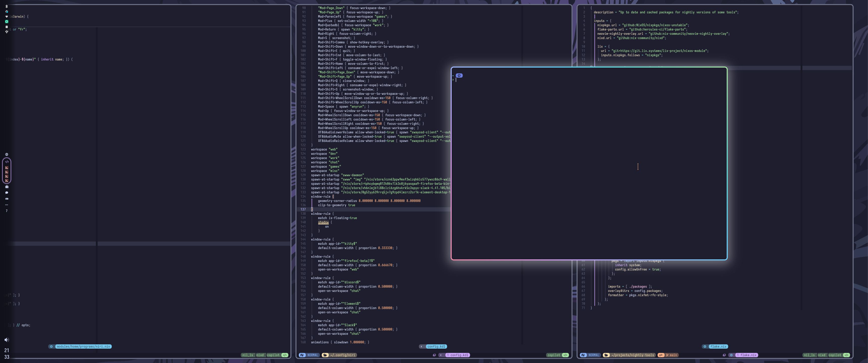Click the Neovim logo in the niri statusline
Viewport: 868px width, 363px height.
(x=302, y=355)
